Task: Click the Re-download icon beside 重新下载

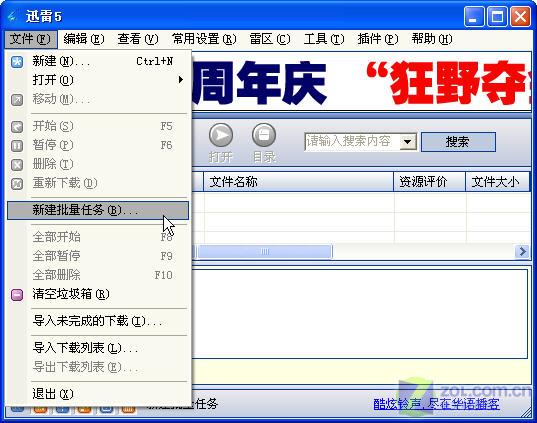Action: (x=17, y=184)
